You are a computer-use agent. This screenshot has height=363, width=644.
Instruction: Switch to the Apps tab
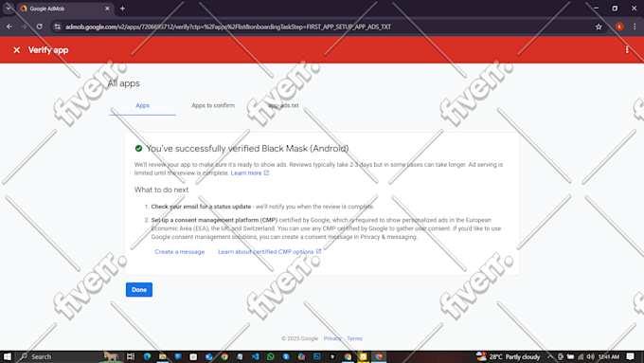pyautogui.click(x=142, y=105)
